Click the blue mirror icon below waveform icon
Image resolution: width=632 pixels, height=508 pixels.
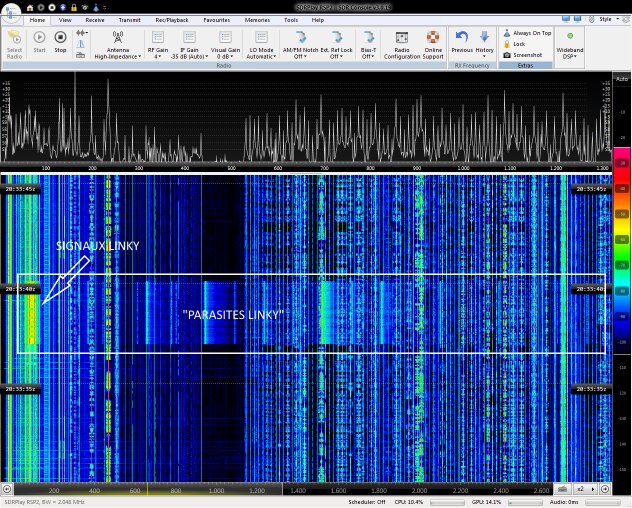coord(81,44)
